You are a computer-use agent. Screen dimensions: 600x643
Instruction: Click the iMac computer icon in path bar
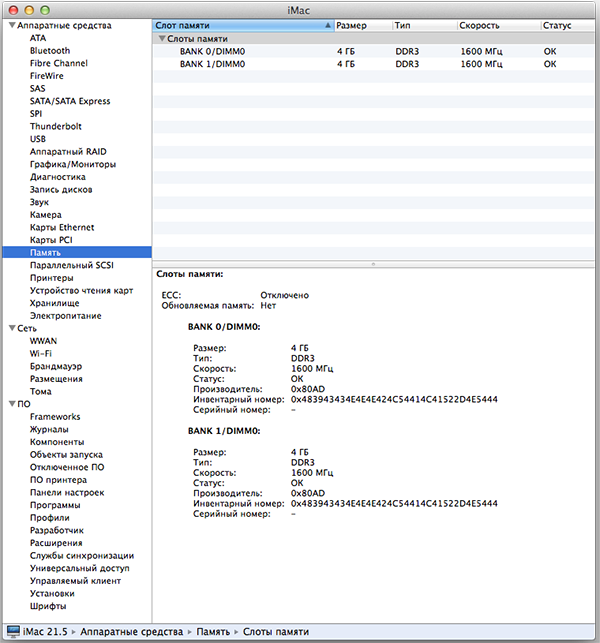tap(14, 631)
